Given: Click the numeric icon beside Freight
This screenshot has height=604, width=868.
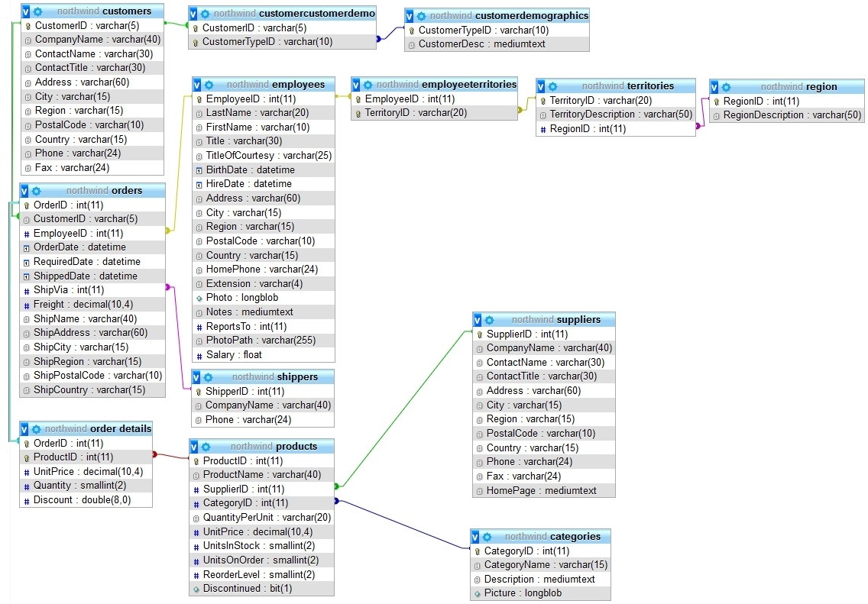Looking at the screenshot, I should (26, 305).
